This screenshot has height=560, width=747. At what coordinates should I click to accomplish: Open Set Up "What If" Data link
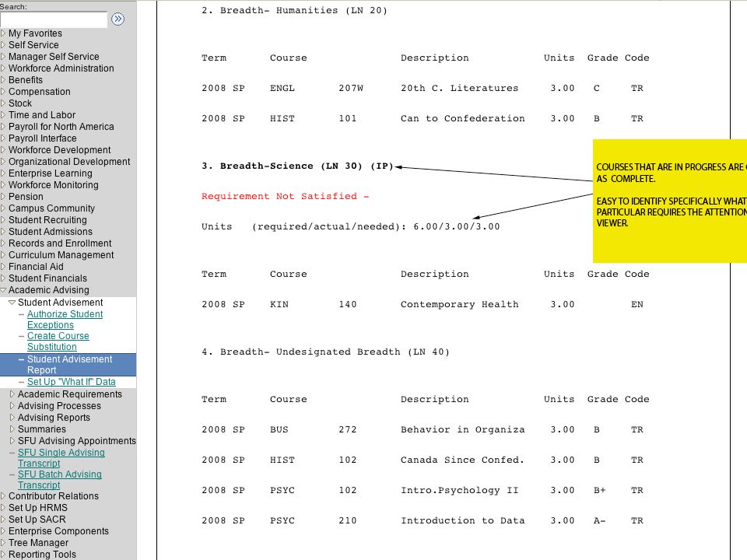pos(72,382)
